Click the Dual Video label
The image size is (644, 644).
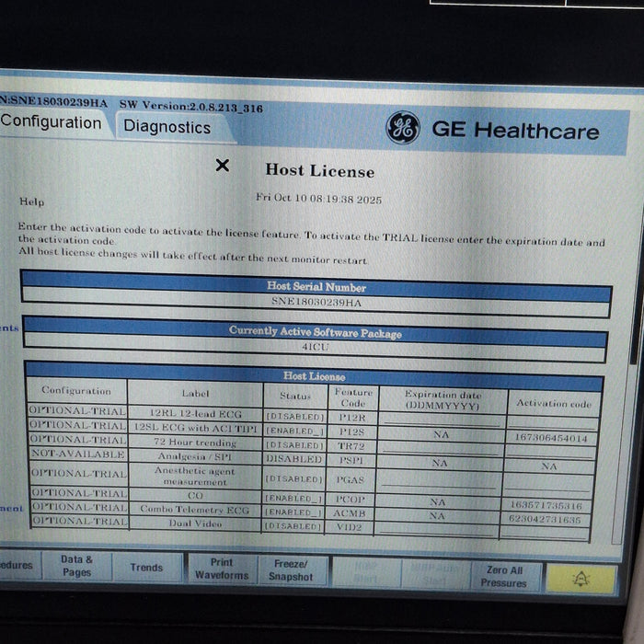tap(195, 523)
